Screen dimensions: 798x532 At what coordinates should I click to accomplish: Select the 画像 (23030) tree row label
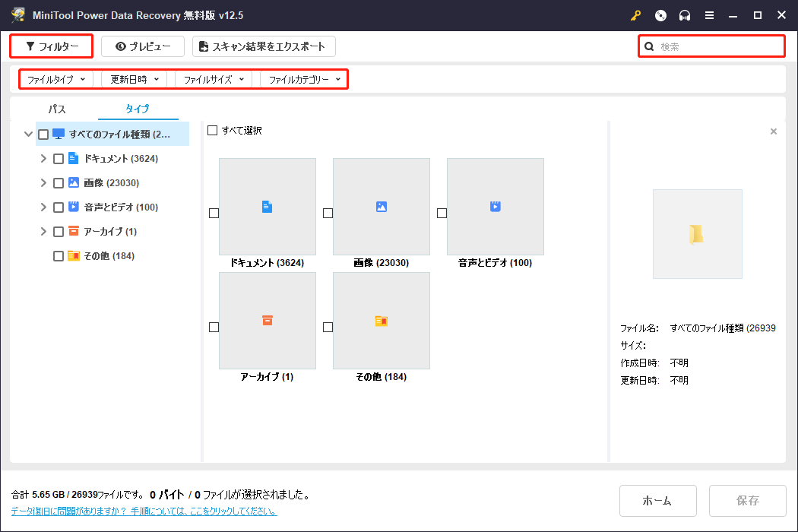coord(112,182)
